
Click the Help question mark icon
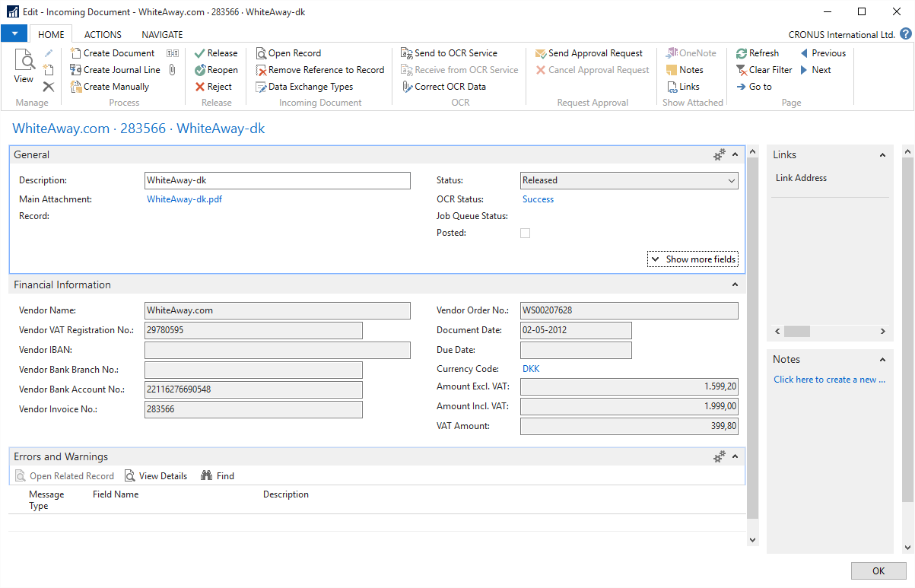pos(905,34)
